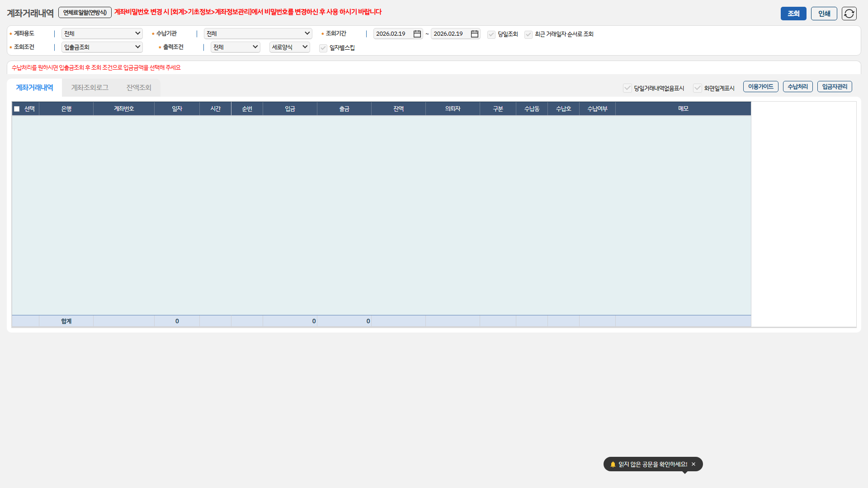Open the 조회조건 입출금조회 dropdown
The height and width of the screenshot is (488, 868).
tap(102, 47)
